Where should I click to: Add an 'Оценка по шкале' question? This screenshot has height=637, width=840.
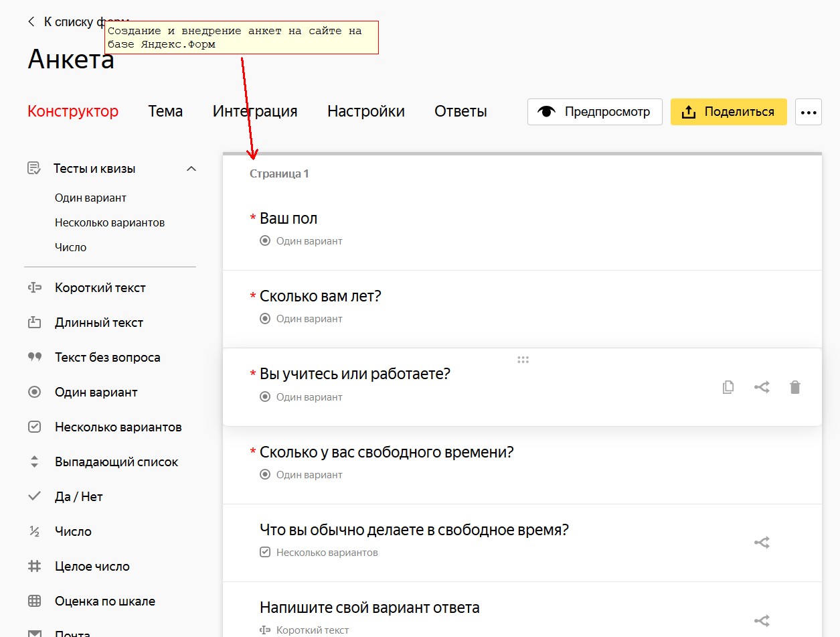coord(104,601)
